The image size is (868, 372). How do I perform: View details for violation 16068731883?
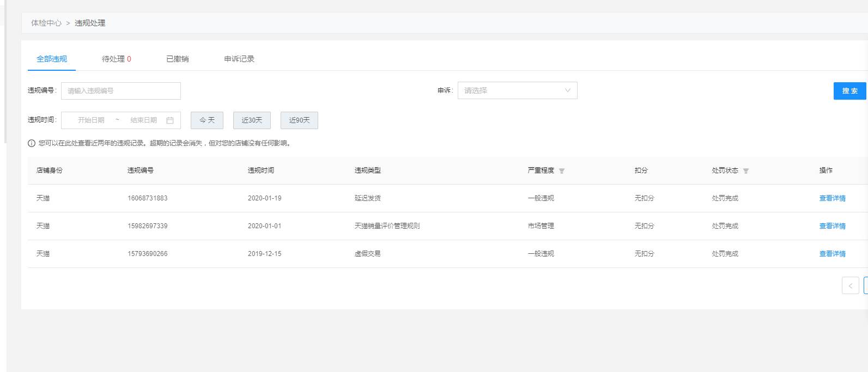click(x=832, y=198)
